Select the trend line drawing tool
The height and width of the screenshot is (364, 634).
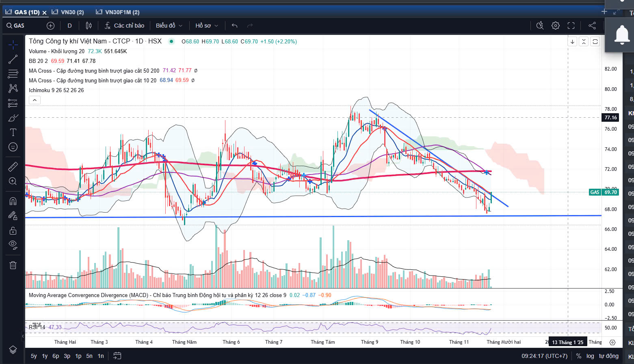coord(13,59)
